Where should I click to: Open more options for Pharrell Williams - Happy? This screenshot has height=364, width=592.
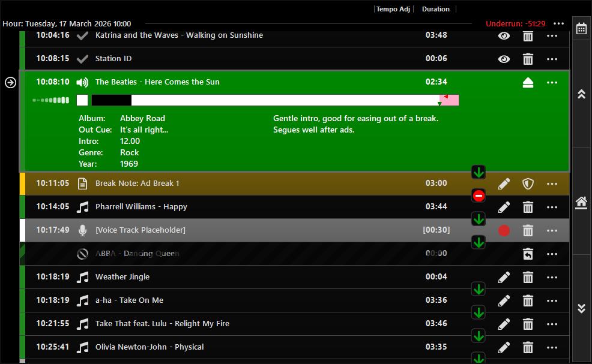[552, 207]
